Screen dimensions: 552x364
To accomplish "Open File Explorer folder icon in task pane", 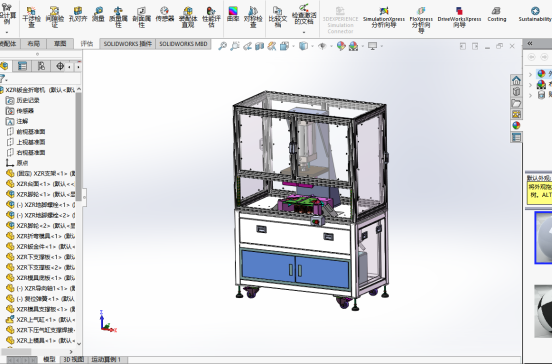I will (516, 103).
